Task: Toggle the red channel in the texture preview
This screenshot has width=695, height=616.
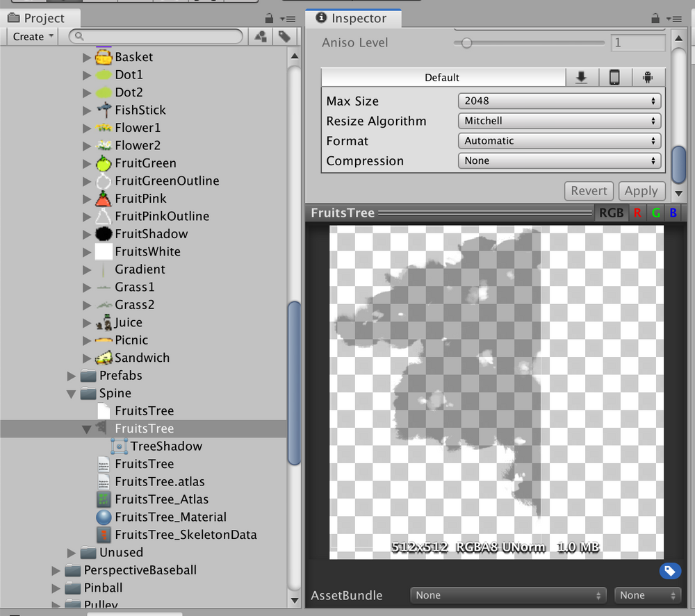Action: 638,213
